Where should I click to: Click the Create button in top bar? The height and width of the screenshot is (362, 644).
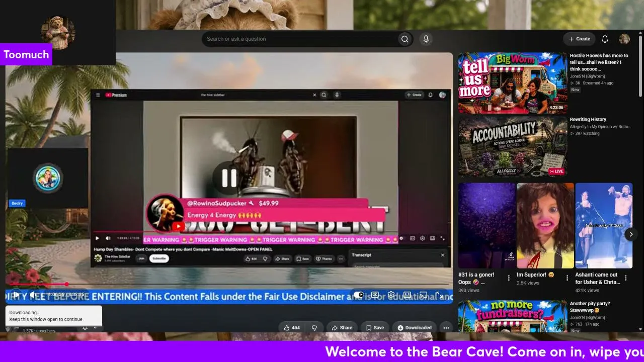point(580,39)
